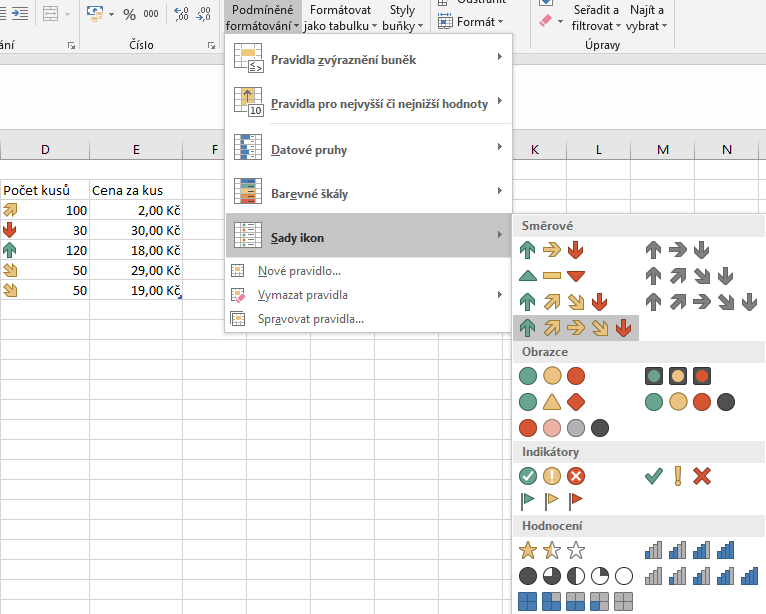766x614 pixels.
Task: Open Seřadit a filtrovat dropdown
Action: pos(596,17)
